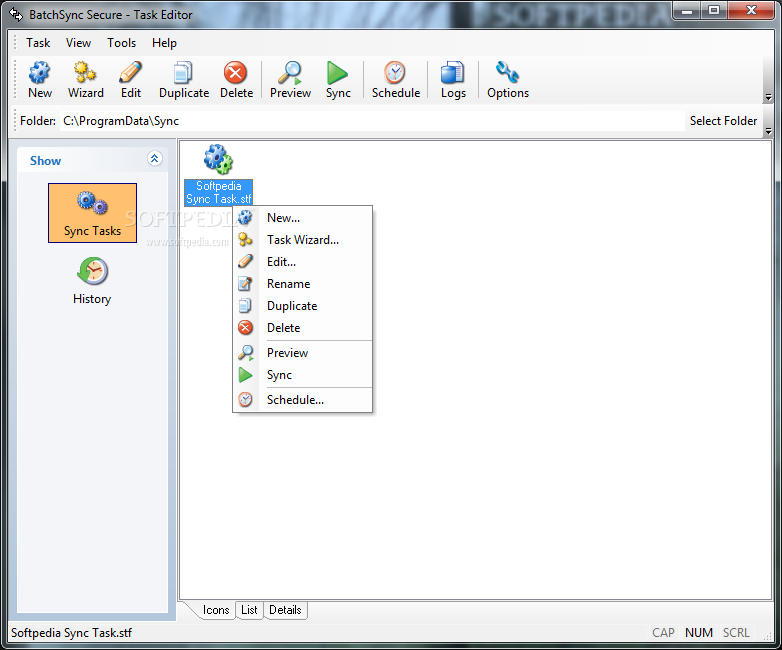Choose Sync in the context menu
This screenshot has height=650, width=782.
(302, 375)
